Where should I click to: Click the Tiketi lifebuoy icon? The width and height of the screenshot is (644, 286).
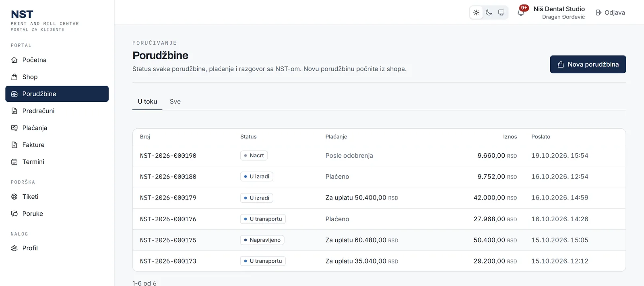point(14,197)
